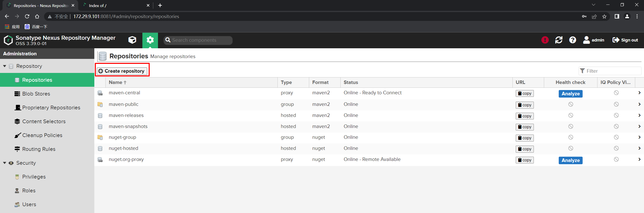The width and height of the screenshot is (644, 213).
Task: Reload the page in browser
Action: click(x=27, y=16)
